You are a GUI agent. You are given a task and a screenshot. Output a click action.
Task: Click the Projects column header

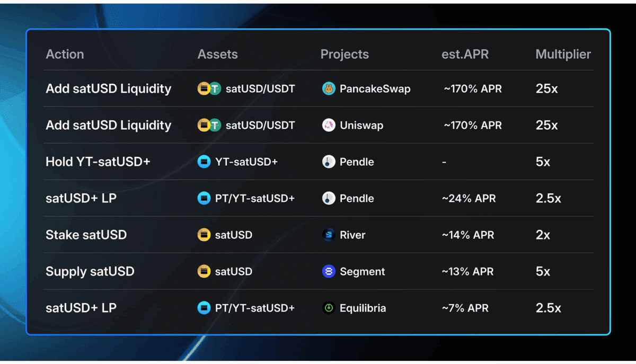[x=344, y=54]
